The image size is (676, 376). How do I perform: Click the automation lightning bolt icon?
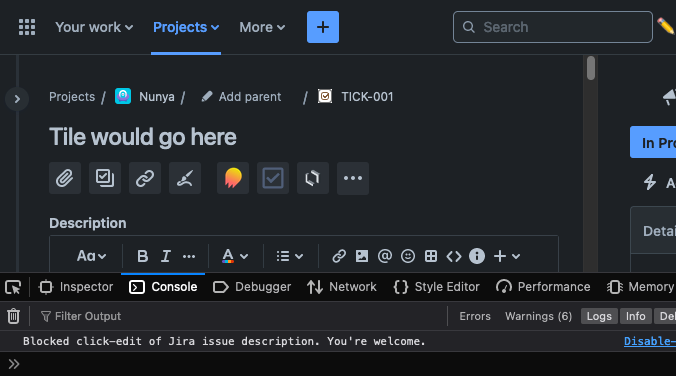click(x=650, y=182)
